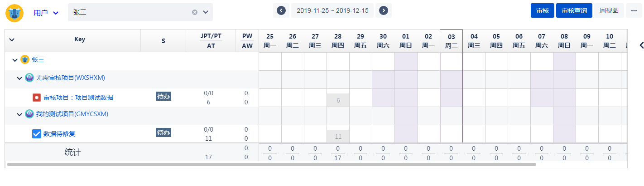Click the 张三 user avatar icon
The image size is (644, 186).
(x=25, y=59)
